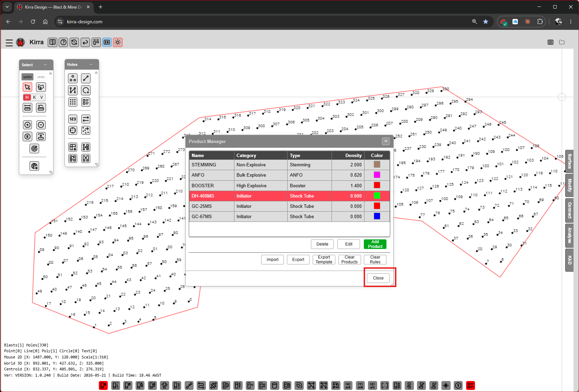The height and width of the screenshot is (392, 579).
Task: Click the cylinder icon in bottom toolbar
Action: pyautogui.click(x=275, y=385)
